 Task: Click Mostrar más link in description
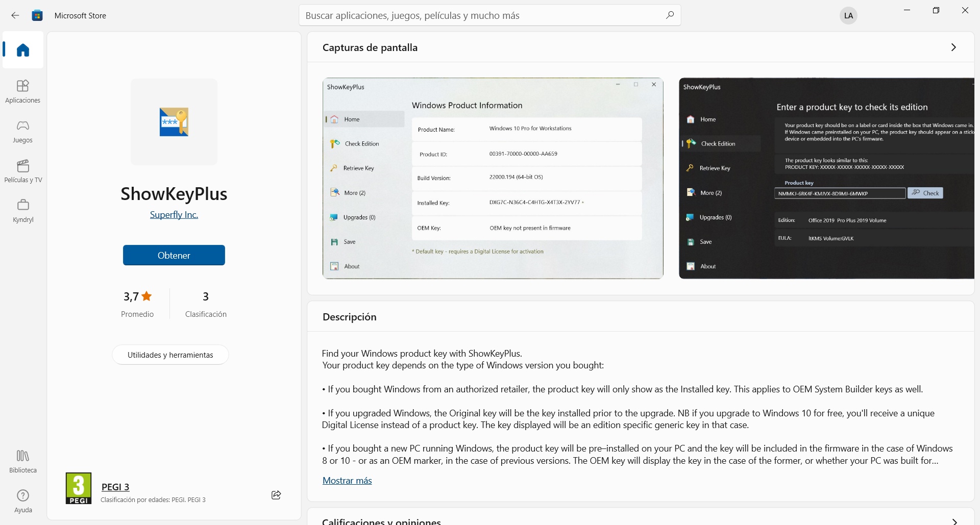point(347,481)
